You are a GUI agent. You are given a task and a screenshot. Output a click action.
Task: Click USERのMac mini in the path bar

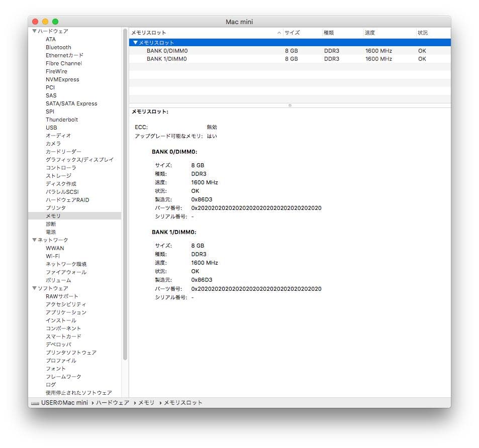pos(64,403)
